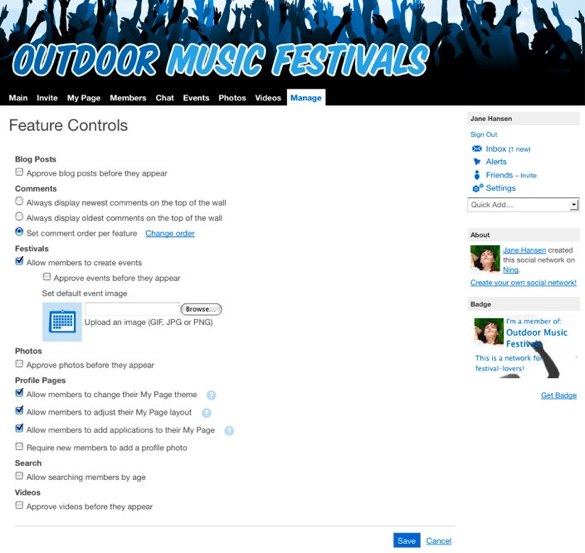Click help icon beside My Page theme
The width and height of the screenshot is (585, 553).
[x=211, y=395]
